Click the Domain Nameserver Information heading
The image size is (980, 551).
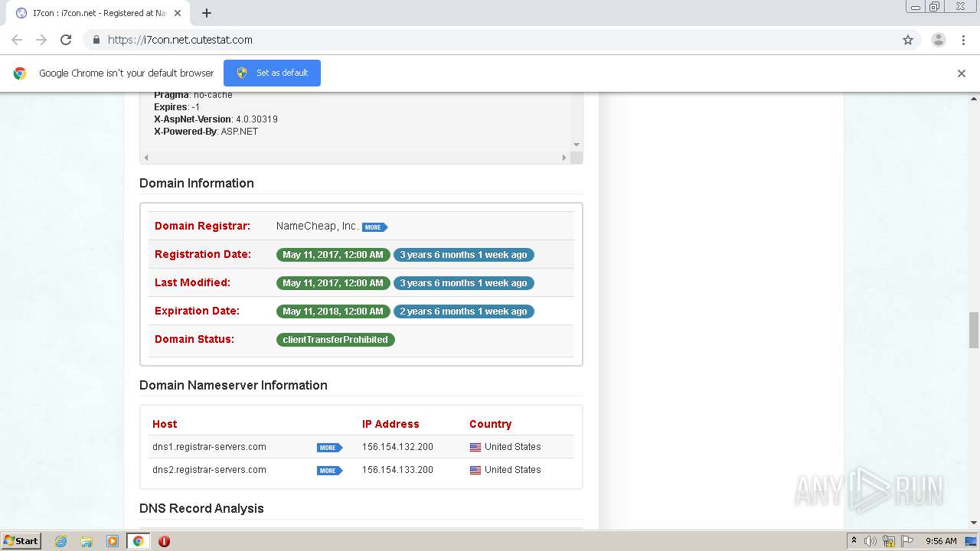(x=234, y=385)
